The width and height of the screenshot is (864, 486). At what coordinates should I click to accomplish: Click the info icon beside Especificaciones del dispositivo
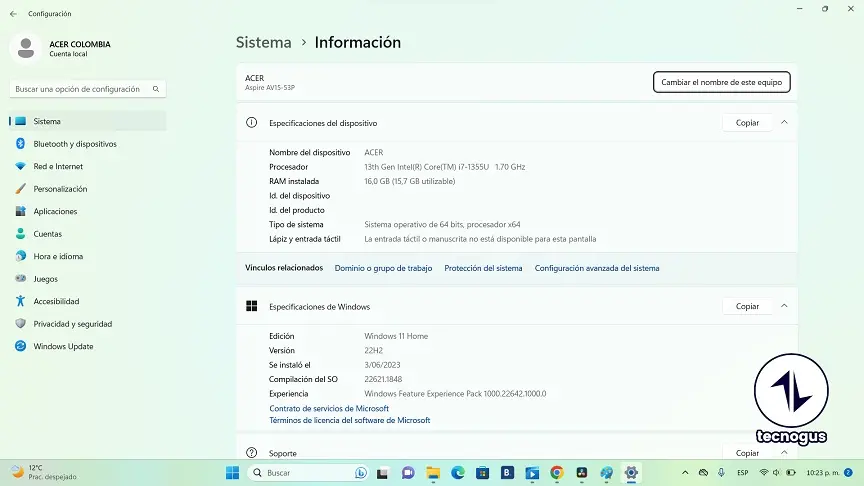(x=251, y=123)
